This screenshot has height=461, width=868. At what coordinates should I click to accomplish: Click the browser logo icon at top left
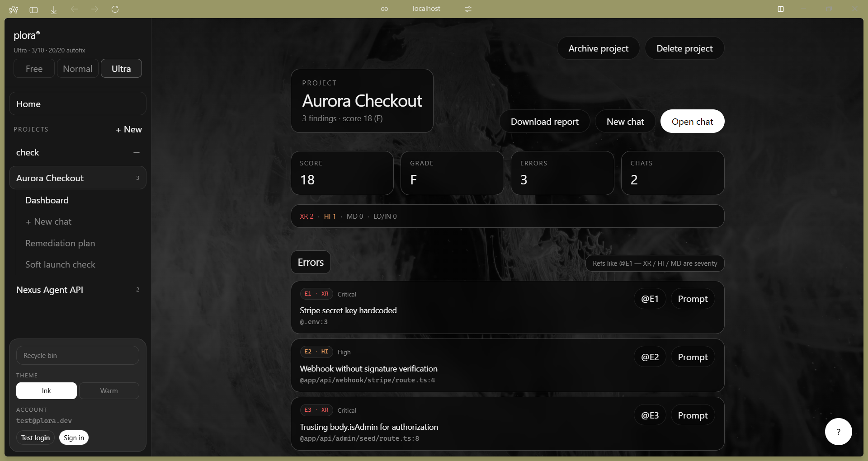[14, 9]
